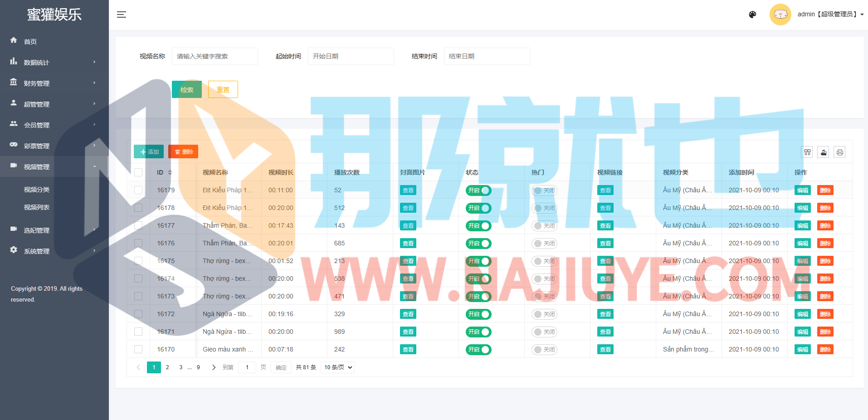Expand the admin user account dropdown
The height and width of the screenshot is (420, 868).
pyautogui.click(x=830, y=15)
